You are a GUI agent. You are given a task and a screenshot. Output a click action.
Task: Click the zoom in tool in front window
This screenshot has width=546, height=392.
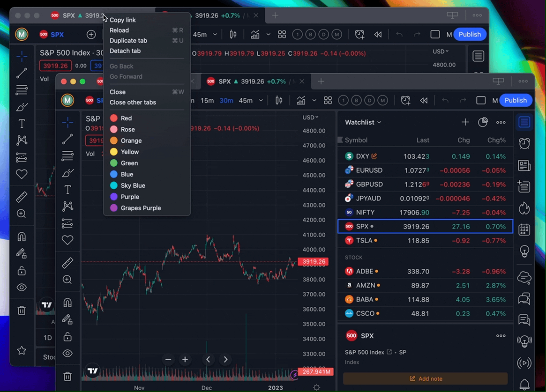(x=67, y=279)
